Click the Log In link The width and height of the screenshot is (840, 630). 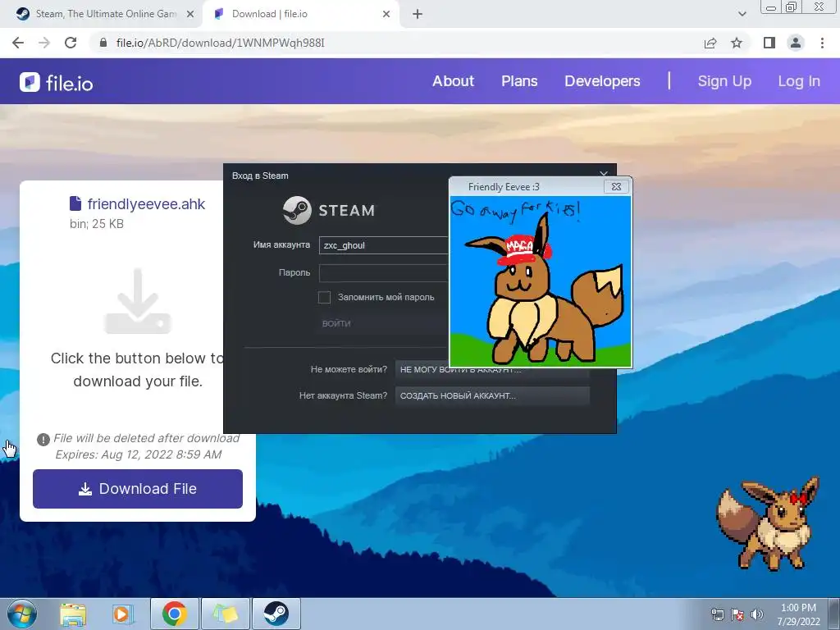[799, 81]
